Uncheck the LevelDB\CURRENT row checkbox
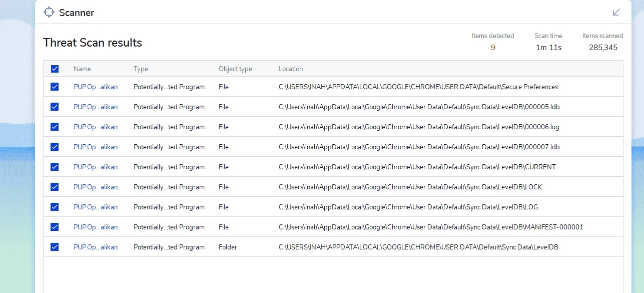 (x=55, y=167)
